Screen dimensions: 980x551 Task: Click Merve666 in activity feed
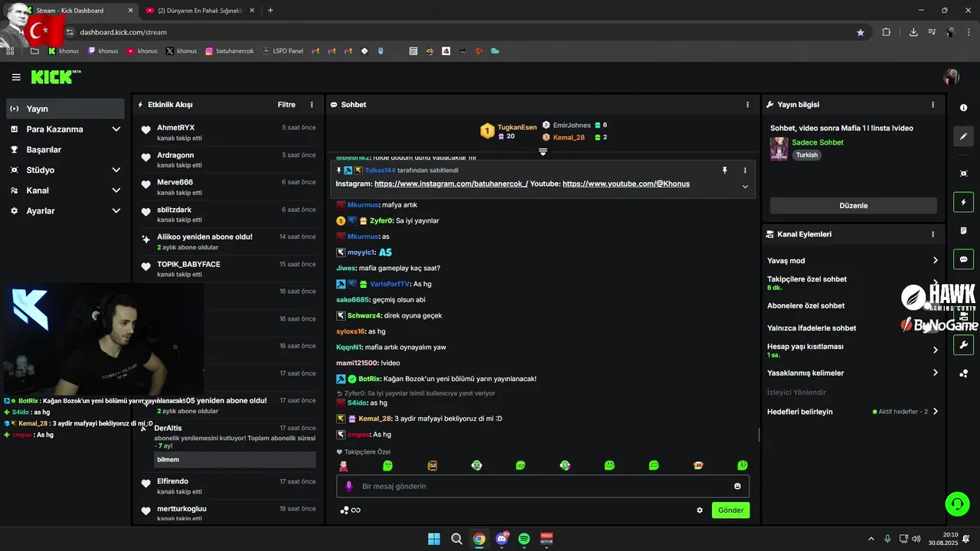(x=175, y=182)
